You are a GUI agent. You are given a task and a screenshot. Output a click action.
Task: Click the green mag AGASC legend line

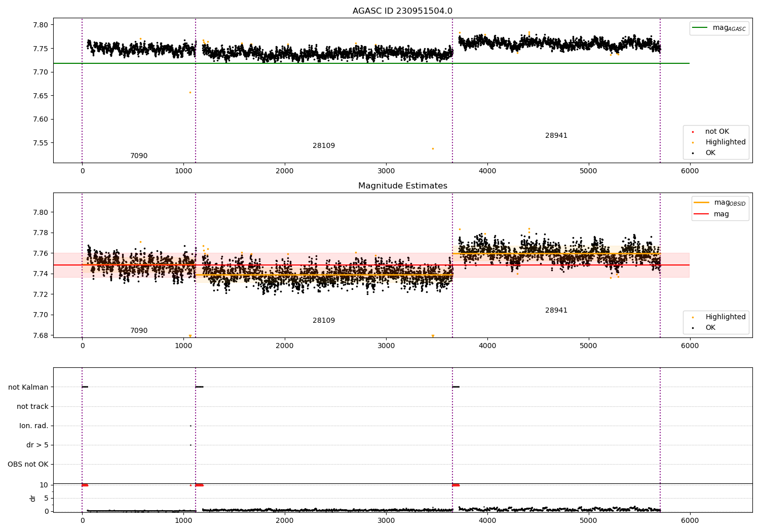coord(700,28)
